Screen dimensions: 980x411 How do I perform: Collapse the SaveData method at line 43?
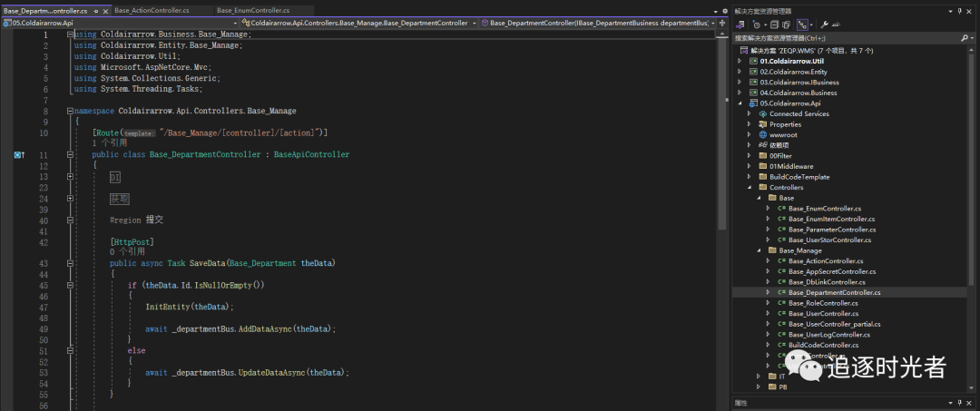coord(70,264)
